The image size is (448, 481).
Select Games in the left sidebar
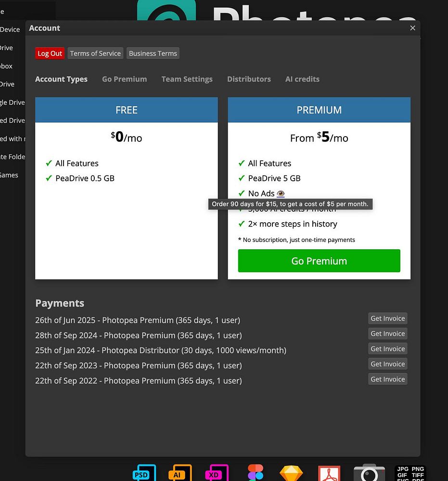tap(9, 175)
